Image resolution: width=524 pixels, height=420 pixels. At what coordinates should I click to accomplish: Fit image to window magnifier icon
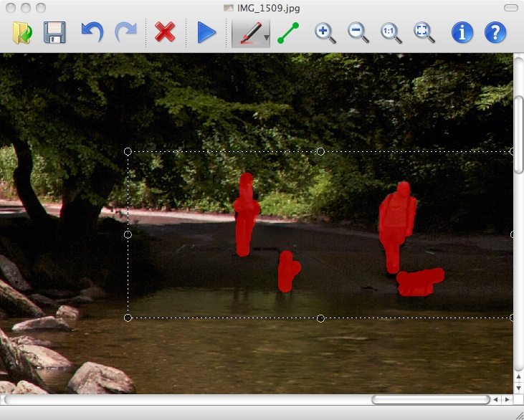[x=424, y=33]
